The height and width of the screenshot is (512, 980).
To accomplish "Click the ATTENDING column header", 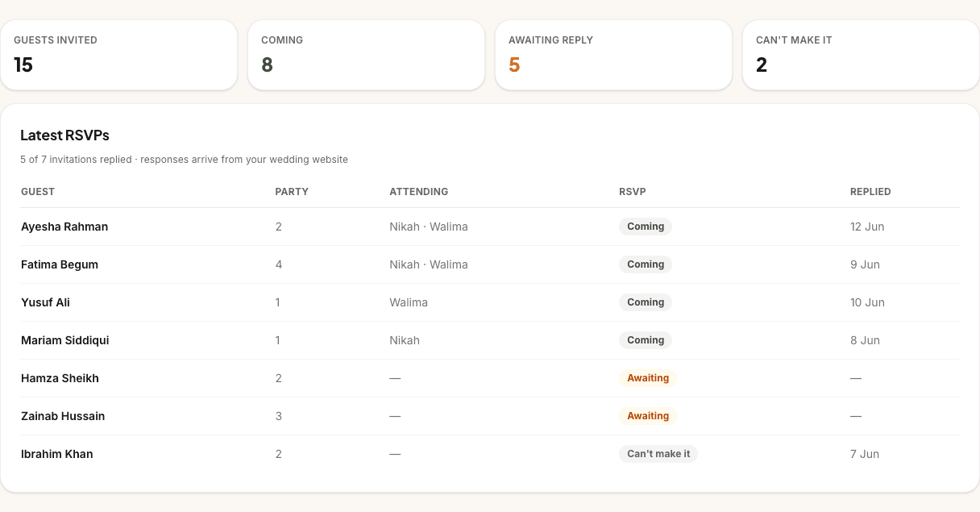I will 419,192.
